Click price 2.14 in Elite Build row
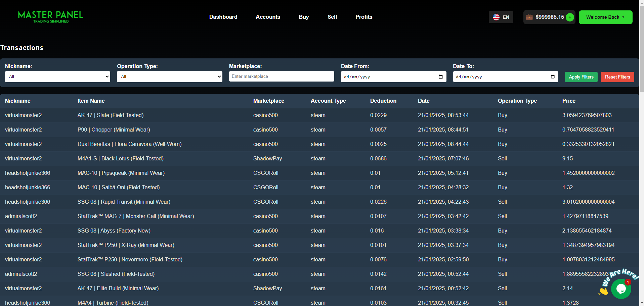The height and width of the screenshot is (306, 644). coord(568,288)
